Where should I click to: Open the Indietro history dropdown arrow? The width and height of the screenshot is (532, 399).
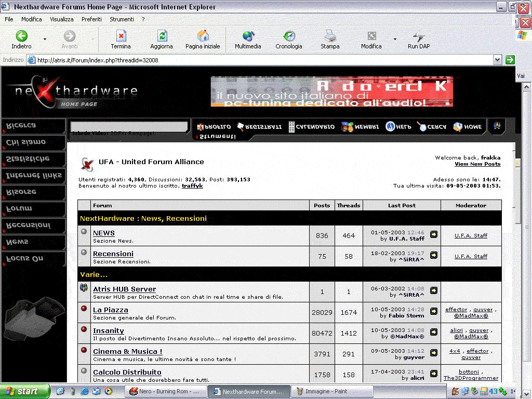45,39
